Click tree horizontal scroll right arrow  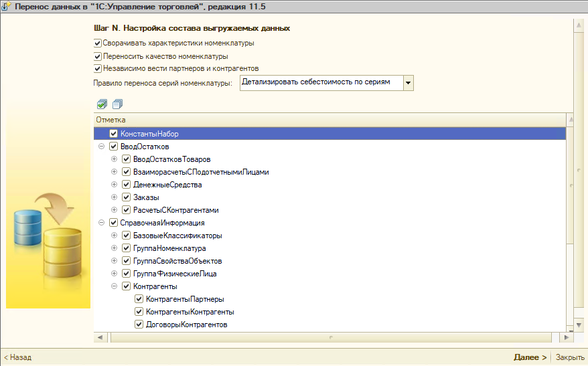point(567,337)
